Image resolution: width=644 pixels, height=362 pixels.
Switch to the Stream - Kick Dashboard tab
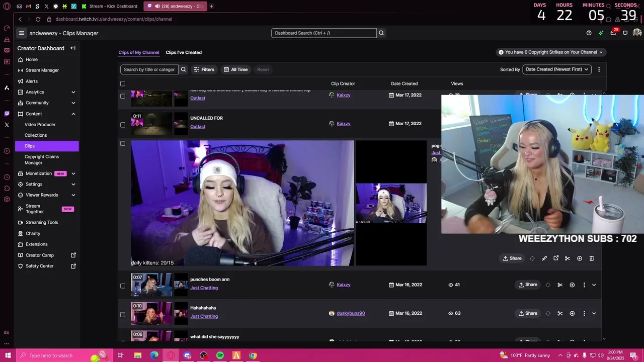109,6
